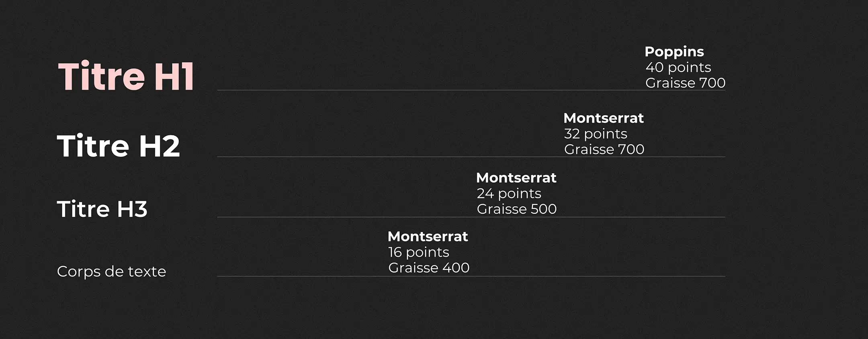Click the divider line beside Titre H3
868x339 pixels.
[x=471, y=217]
